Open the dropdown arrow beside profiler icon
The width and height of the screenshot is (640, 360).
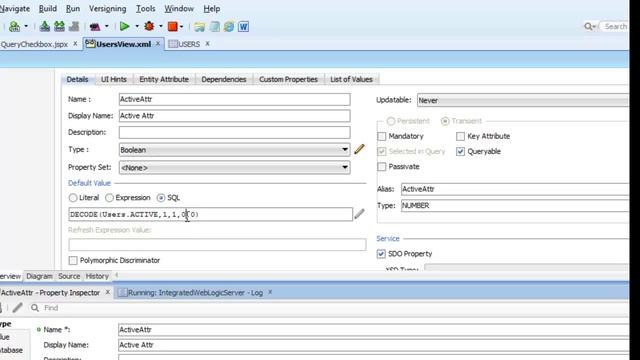click(107, 27)
